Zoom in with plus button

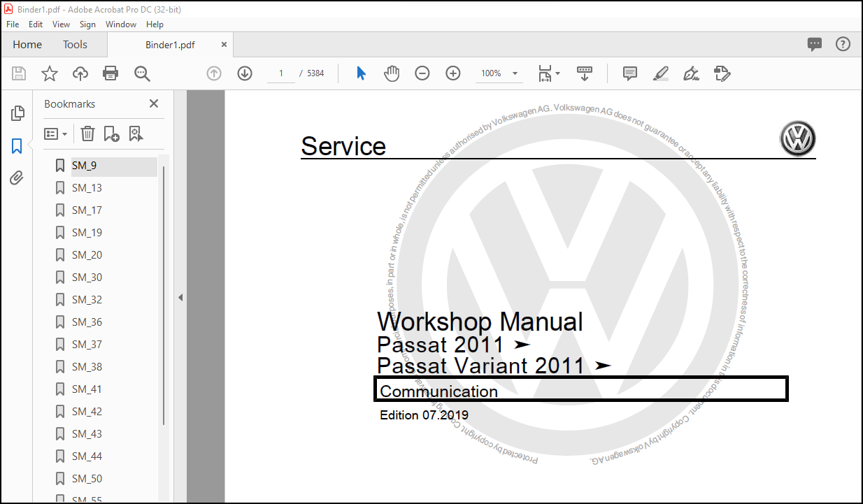pos(453,73)
